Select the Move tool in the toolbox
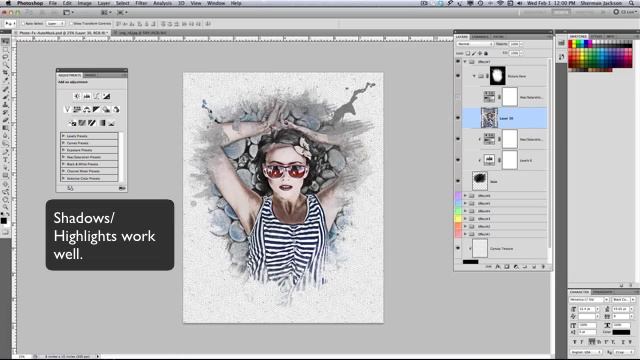The height and width of the screenshot is (360, 640). tap(5, 41)
